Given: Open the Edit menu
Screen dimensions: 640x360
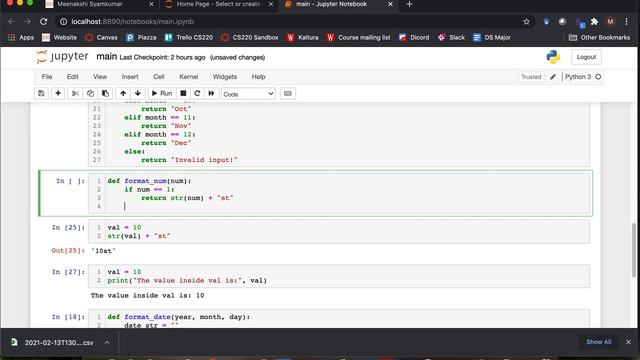Looking at the screenshot, I should pos(73,77).
